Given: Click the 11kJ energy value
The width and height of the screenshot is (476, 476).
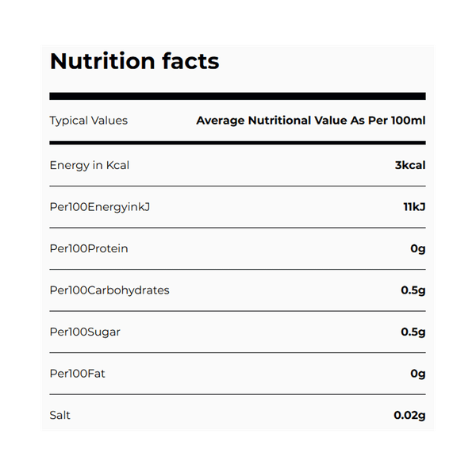Looking at the screenshot, I should [414, 207].
